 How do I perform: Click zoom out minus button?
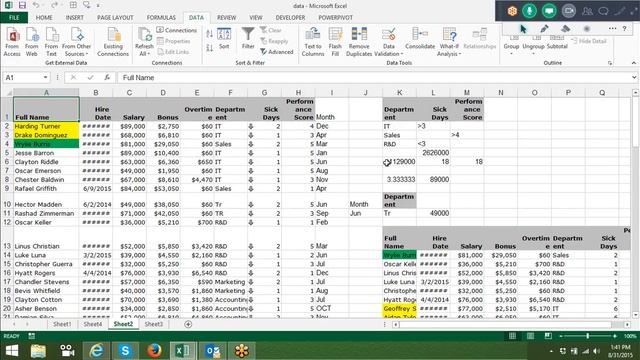click(x=561, y=336)
